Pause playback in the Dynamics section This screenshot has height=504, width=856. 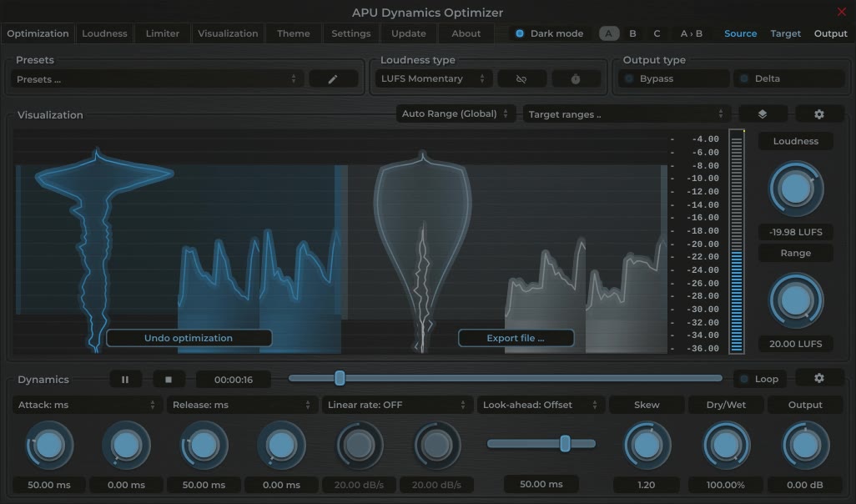(125, 378)
